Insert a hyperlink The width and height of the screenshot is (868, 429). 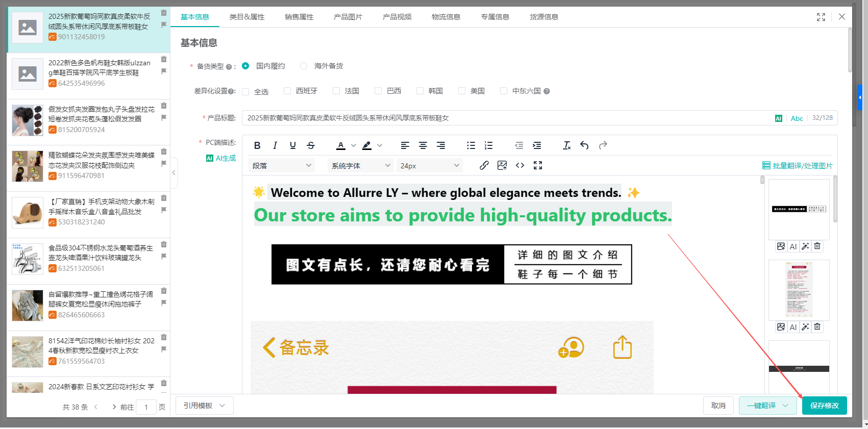point(484,165)
